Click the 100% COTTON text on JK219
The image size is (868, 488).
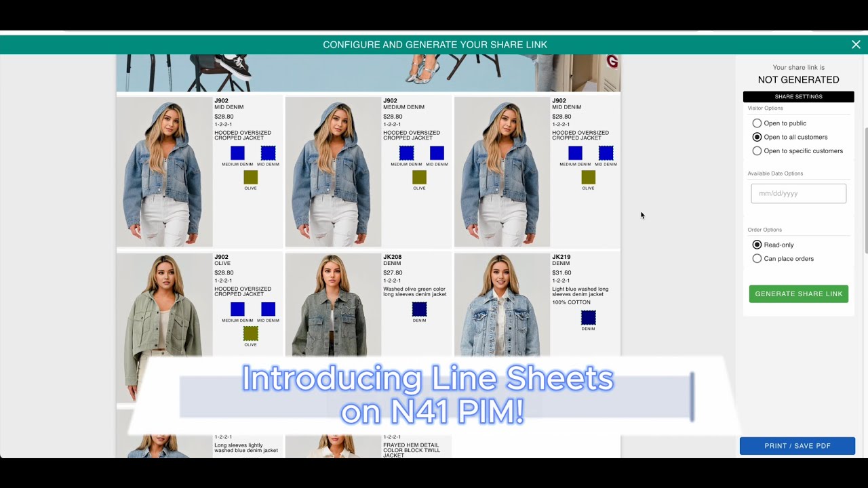(x=571, y=302)
